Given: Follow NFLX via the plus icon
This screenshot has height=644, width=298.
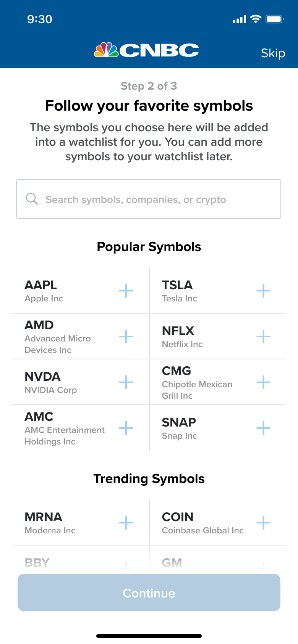Looking at the screenshot, I should click(x=263, y=337).
